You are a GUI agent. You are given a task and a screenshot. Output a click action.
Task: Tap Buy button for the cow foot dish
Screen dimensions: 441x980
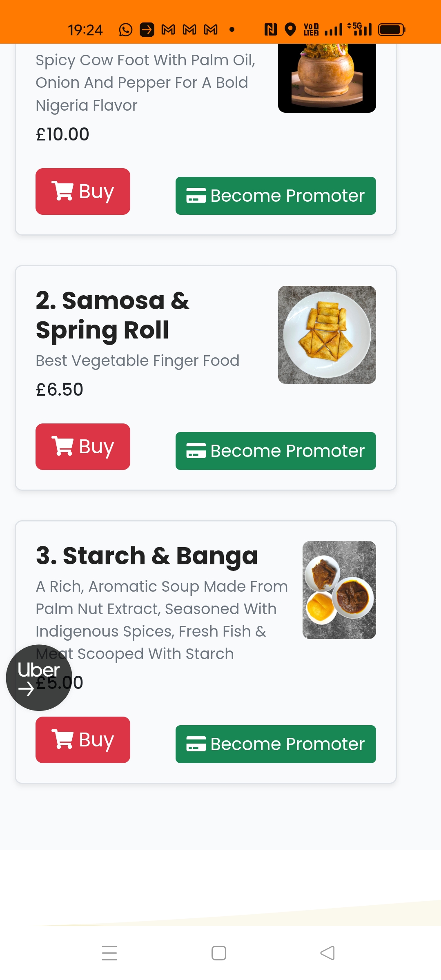click(83, 192)
